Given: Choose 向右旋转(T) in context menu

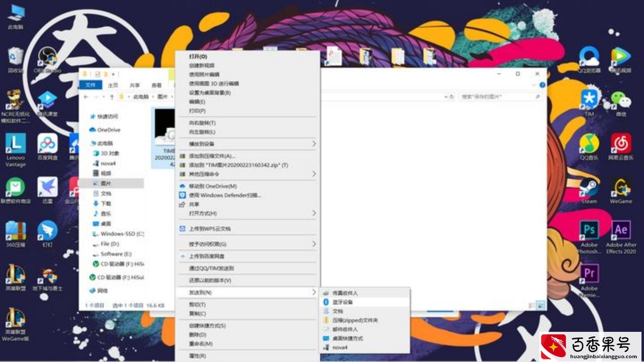Looking at the screenshot, I should click(202, 123).
